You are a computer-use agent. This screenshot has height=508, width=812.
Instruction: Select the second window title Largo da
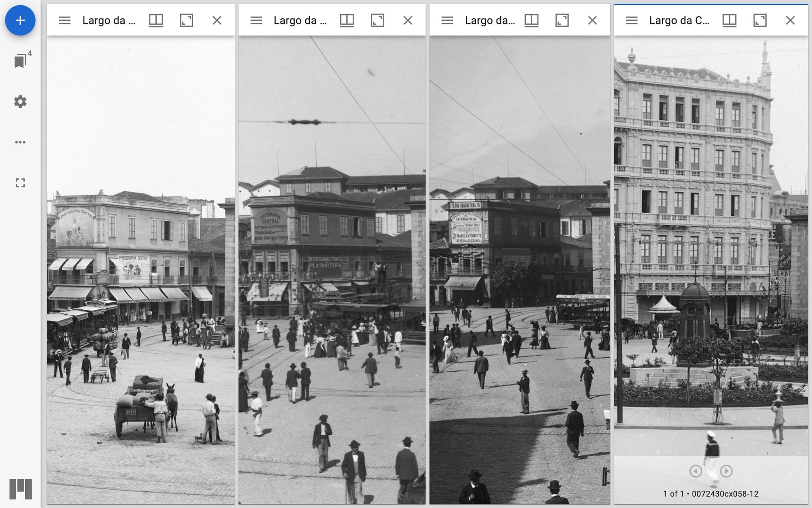[x=300, y=20]
